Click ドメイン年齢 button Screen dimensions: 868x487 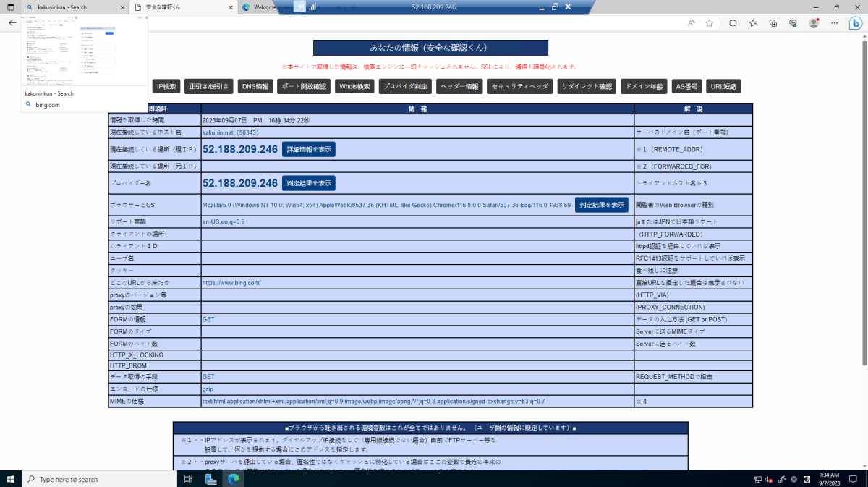(644, 86)
